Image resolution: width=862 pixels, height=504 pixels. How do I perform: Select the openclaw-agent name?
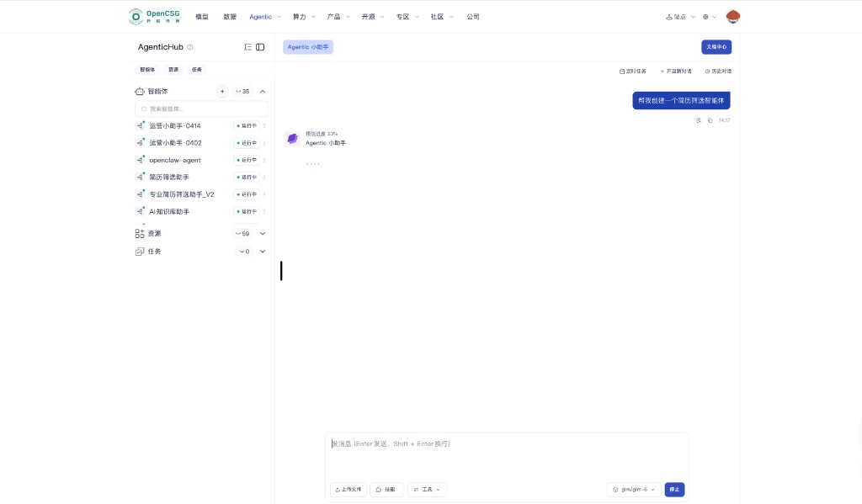point(175,160)
